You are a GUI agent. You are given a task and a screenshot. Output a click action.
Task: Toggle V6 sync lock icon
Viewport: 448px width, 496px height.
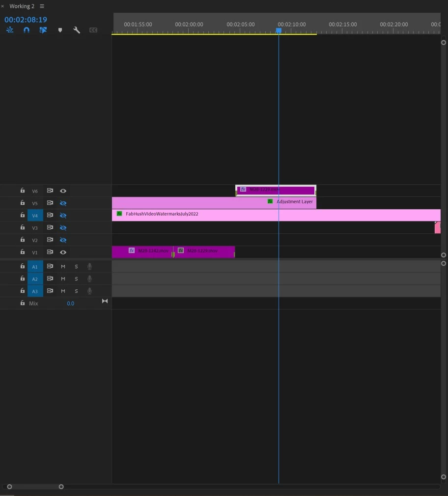pos(50,191)
